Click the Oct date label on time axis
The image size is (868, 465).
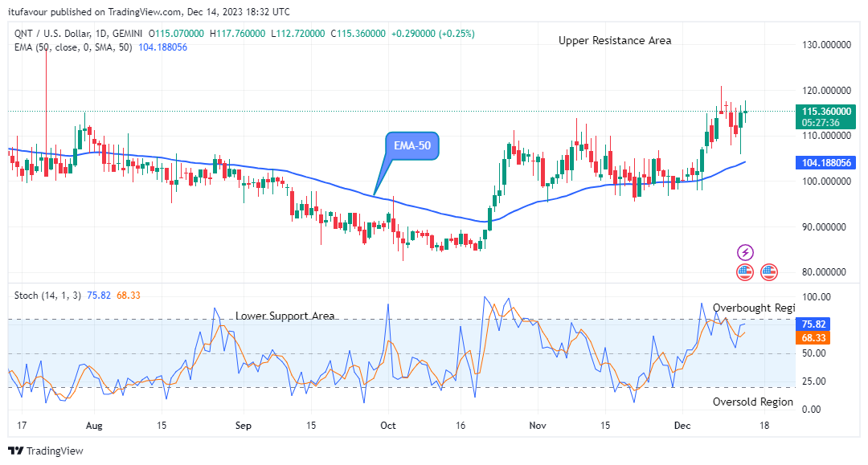click(388, 425)
